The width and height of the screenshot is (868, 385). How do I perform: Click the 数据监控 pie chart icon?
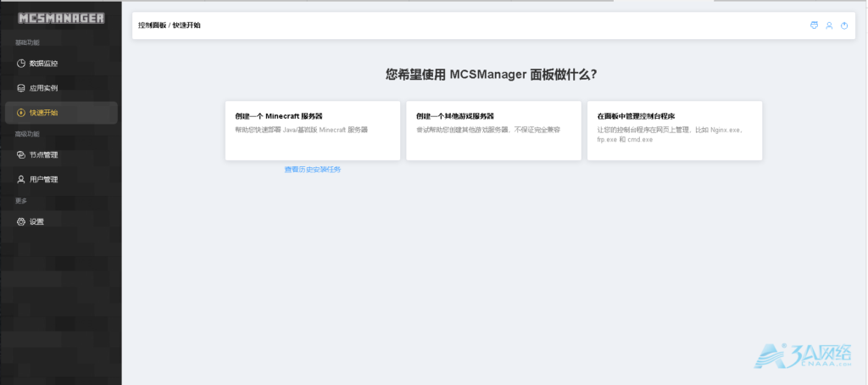pos(21,64)
